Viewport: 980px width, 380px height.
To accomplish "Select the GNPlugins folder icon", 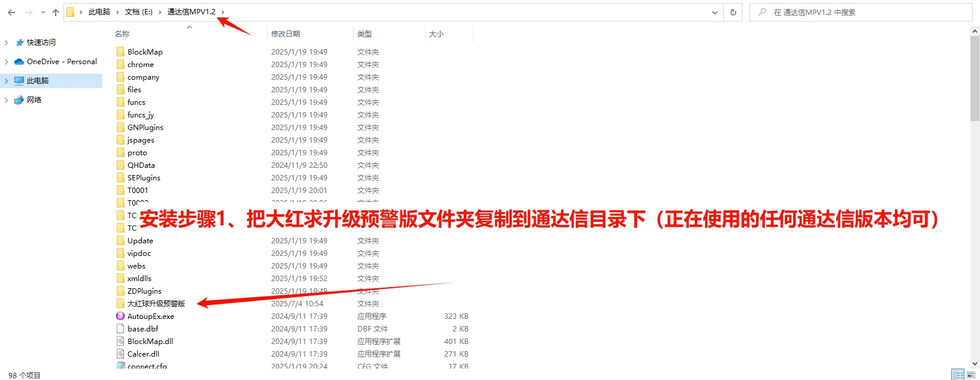I will click(x=120, y=127).
